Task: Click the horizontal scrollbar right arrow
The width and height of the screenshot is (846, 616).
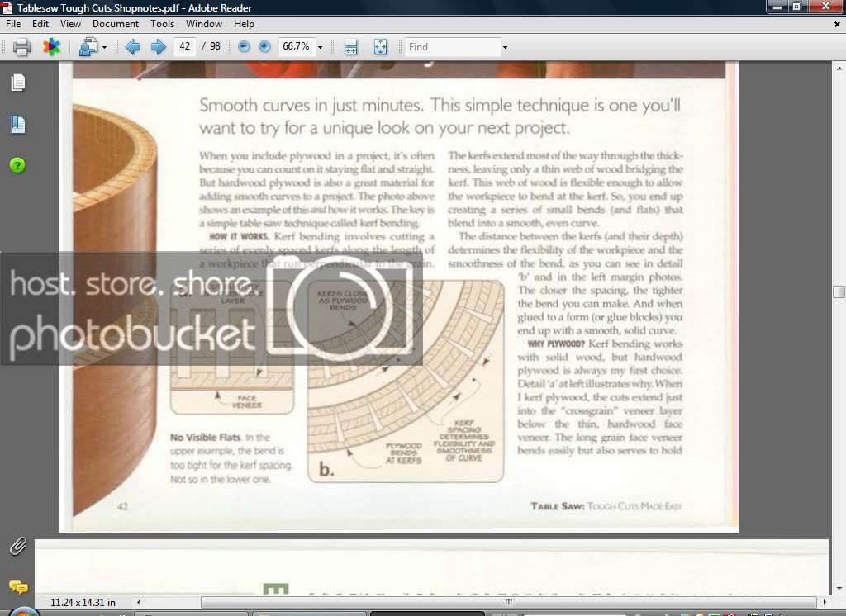Action: point(824,602)
